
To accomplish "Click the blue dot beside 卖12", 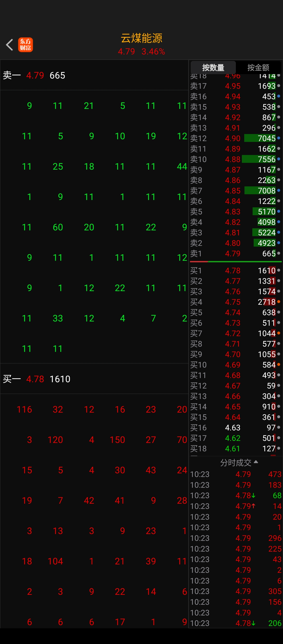I will [279, 138].
